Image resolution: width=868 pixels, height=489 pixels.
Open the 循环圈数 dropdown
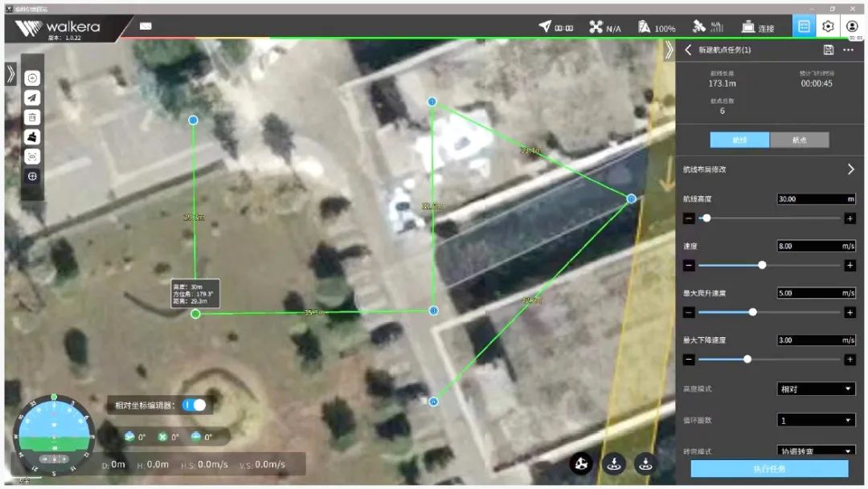click(816, 420)
